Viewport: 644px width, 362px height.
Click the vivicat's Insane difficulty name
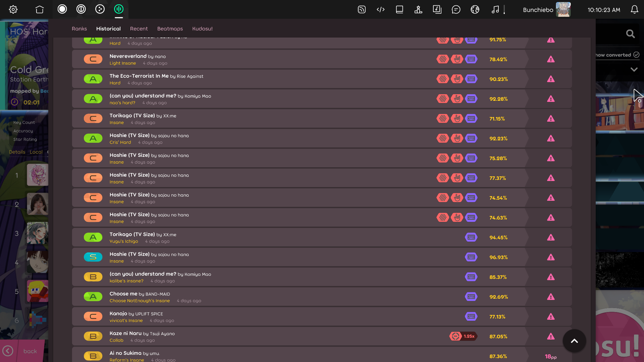point(126,320)
